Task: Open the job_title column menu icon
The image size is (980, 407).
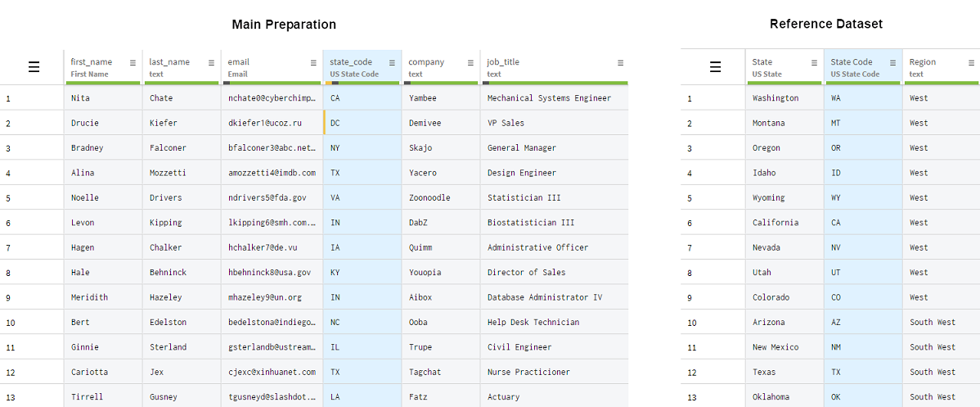Action: (620, 62)
